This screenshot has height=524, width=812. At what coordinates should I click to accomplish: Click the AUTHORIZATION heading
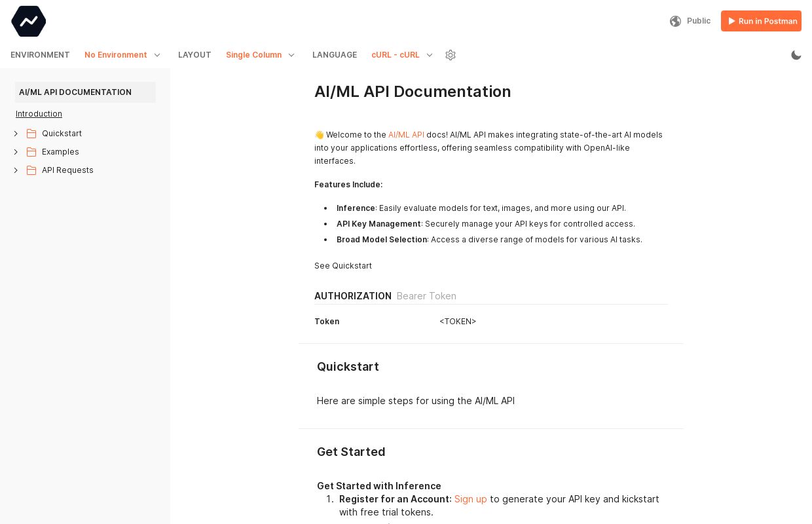click(x=353, y=296)
